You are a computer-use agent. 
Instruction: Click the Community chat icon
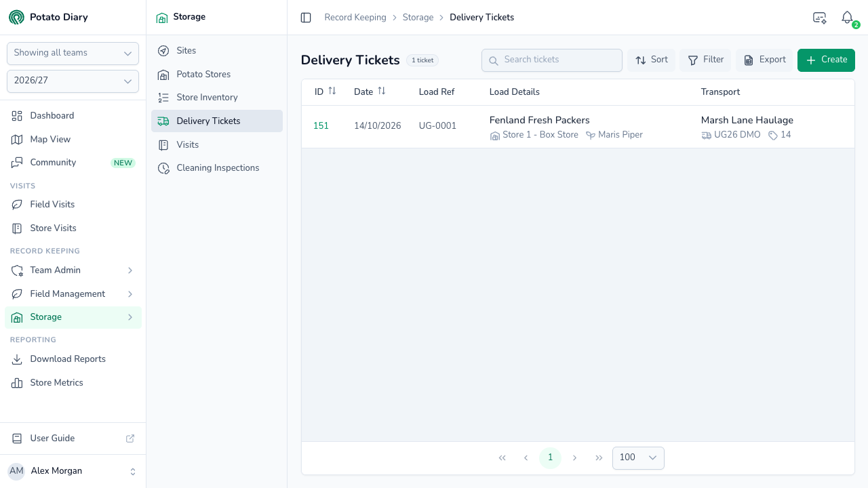point(18,163)
